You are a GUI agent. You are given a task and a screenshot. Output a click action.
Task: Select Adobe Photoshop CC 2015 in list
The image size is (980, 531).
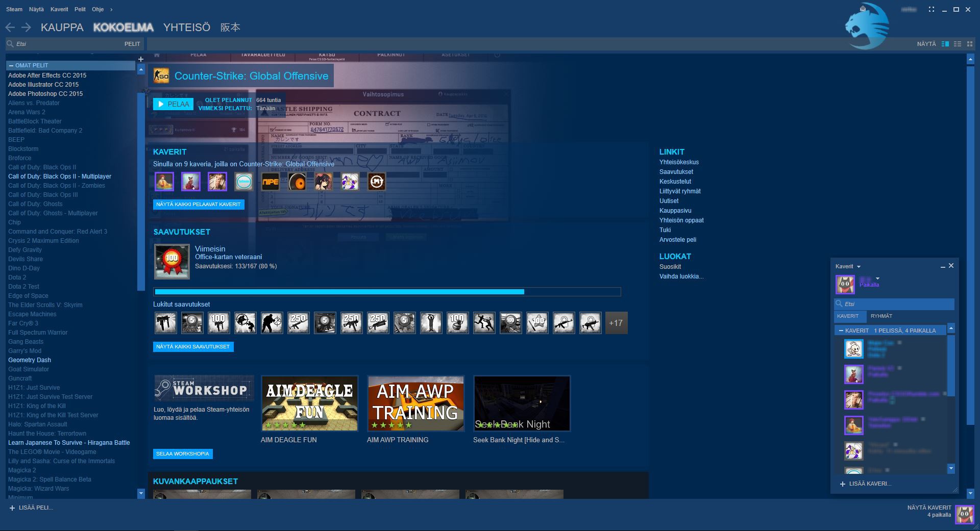pyautogui.click(x=45, y=94)
